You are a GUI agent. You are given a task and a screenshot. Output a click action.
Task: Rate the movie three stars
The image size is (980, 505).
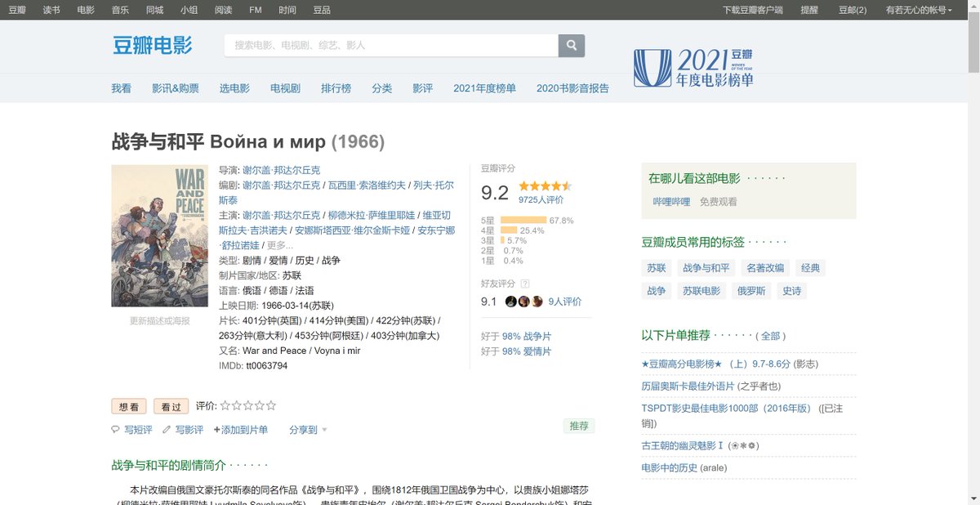(248, 405)
